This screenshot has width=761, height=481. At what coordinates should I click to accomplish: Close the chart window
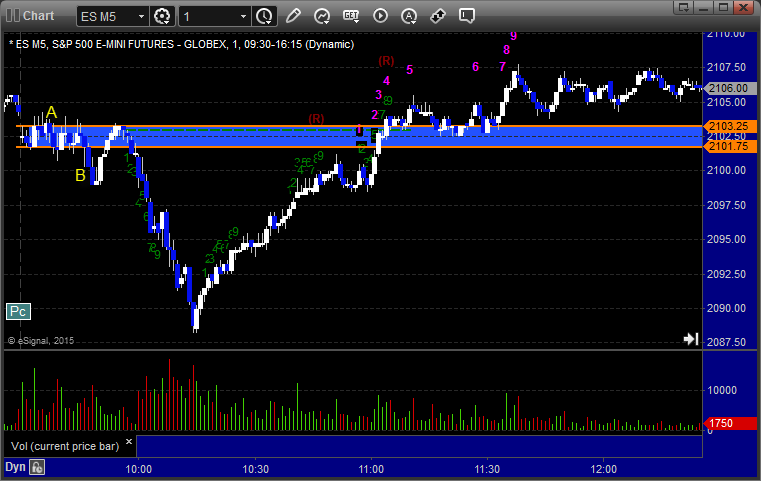pos(743,7)
